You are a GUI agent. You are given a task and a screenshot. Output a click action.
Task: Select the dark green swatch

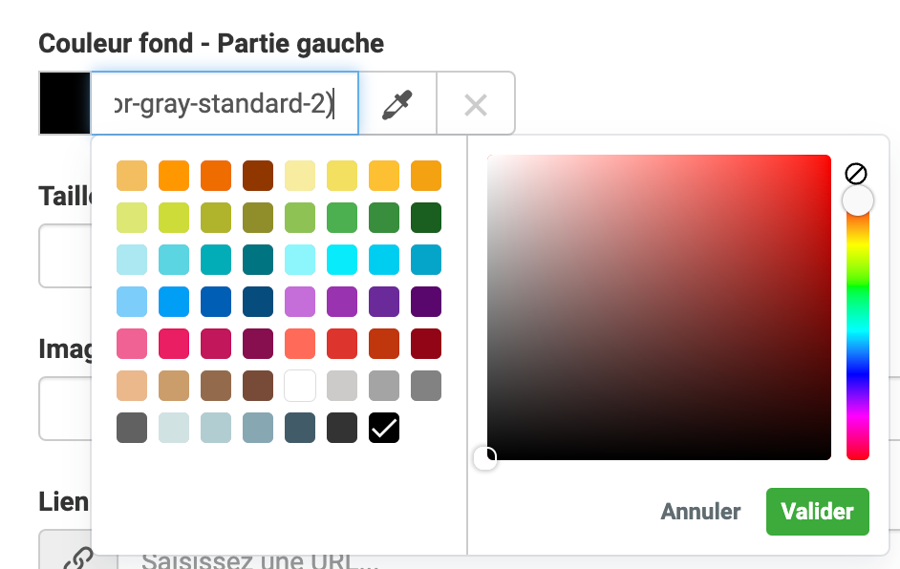(x=426, y=218)
